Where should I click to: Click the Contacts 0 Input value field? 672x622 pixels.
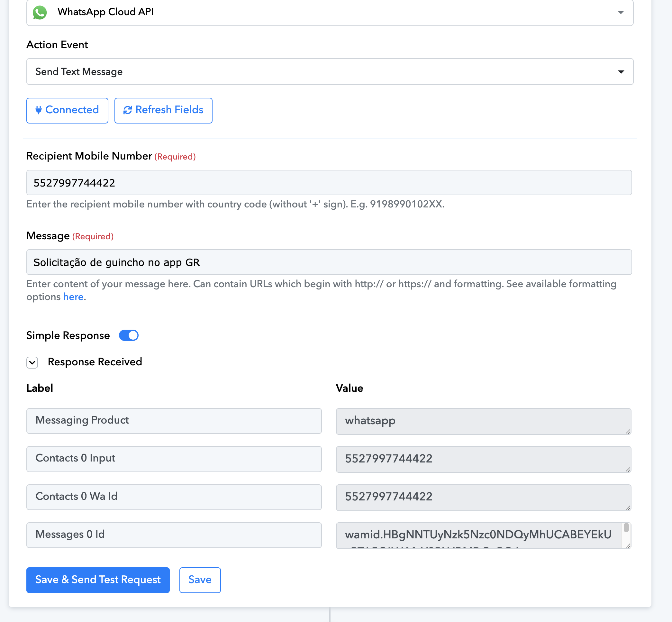pos(484,460)
